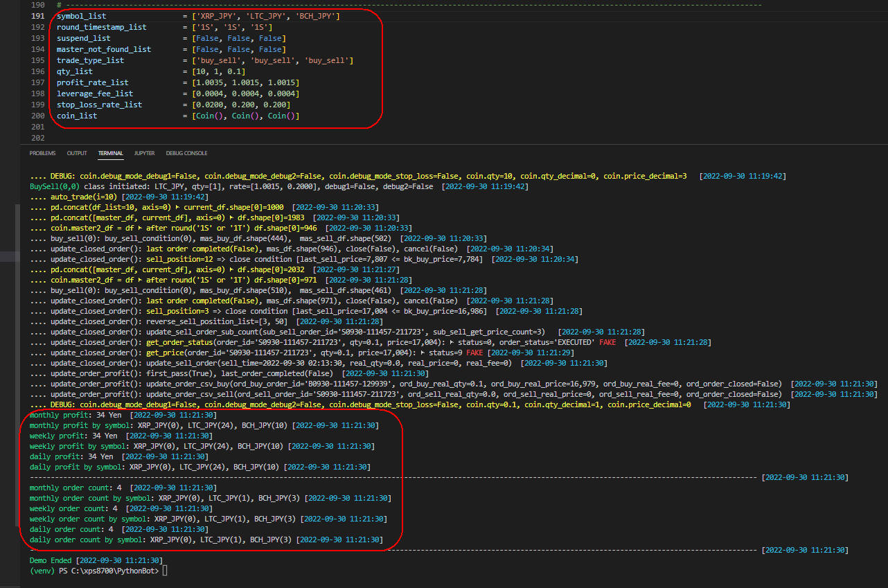This screenshot has width=888, height=588.
Task: Click the trade_type_list variable
Action: point(91,60)
